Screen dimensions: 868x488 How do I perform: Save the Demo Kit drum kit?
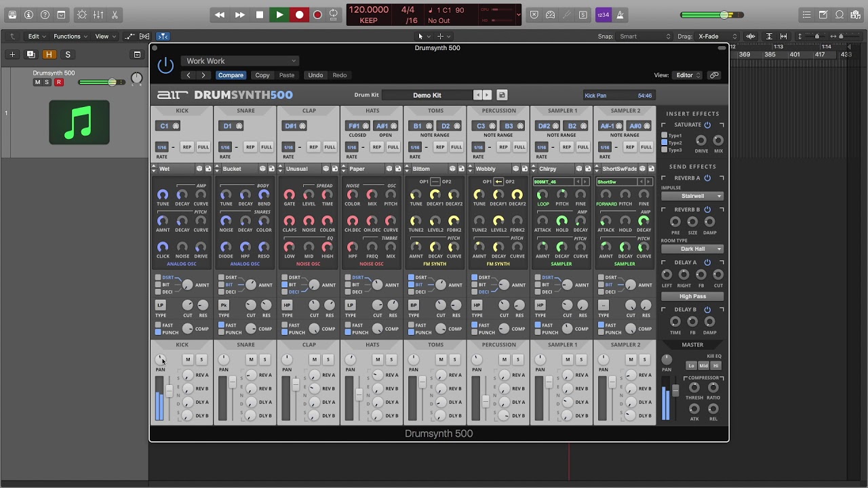pyautogui.click(x=502, y=95)
